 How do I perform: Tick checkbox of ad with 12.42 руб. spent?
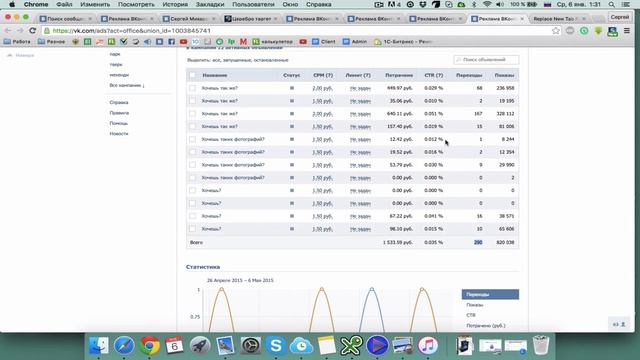(192, 139)
